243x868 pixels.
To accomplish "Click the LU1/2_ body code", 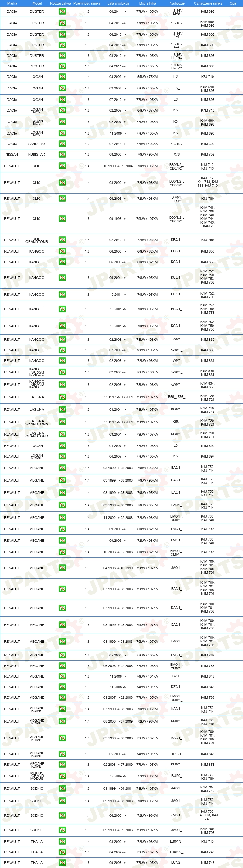I will (177, 863).
